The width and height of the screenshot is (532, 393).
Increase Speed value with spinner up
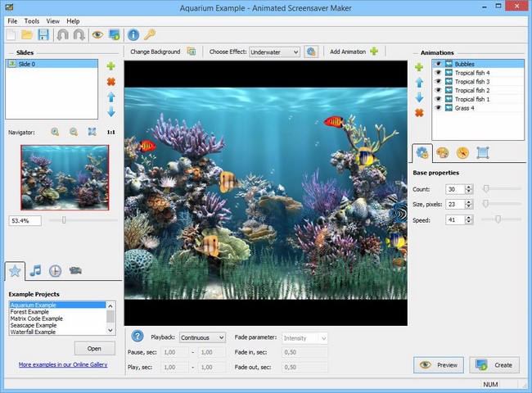click(x=469, y=217)
